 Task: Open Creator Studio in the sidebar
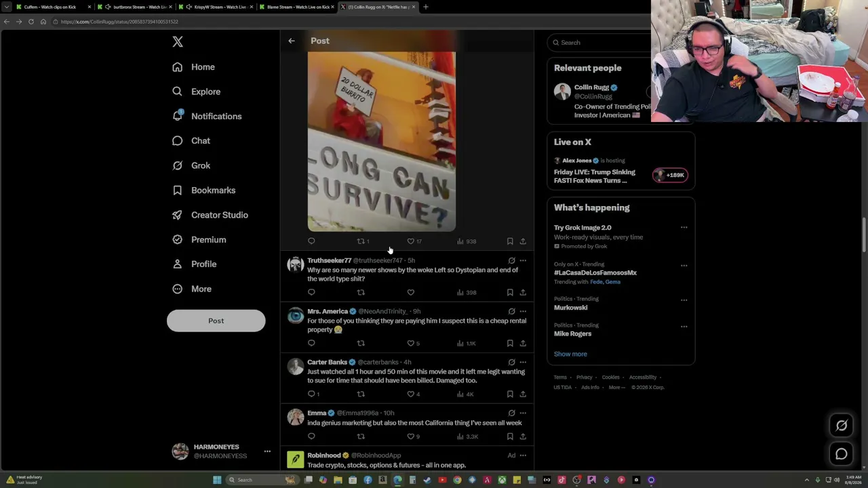(x=210, y=215)
